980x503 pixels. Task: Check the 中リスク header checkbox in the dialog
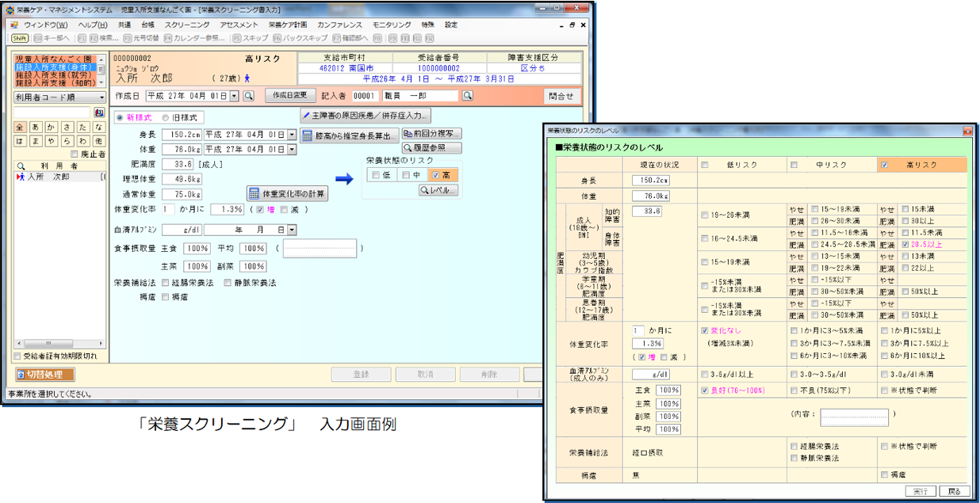(794, 165)
